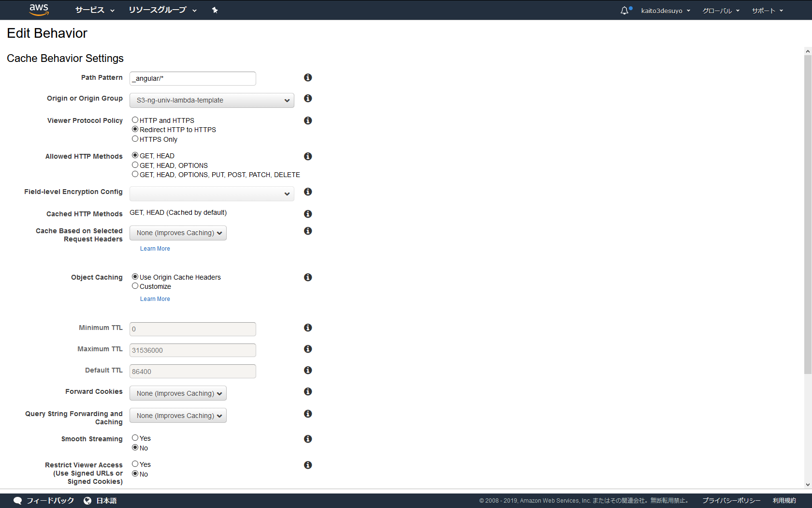Select GET, HEAD, OPTIONS, PUT, POST, PATCH, DELETE
This screenshot has width=812, height=508.
[135, 174]
